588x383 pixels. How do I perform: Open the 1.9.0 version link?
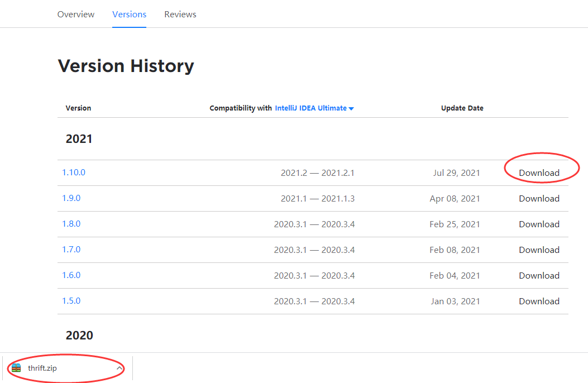pos(71,198)
